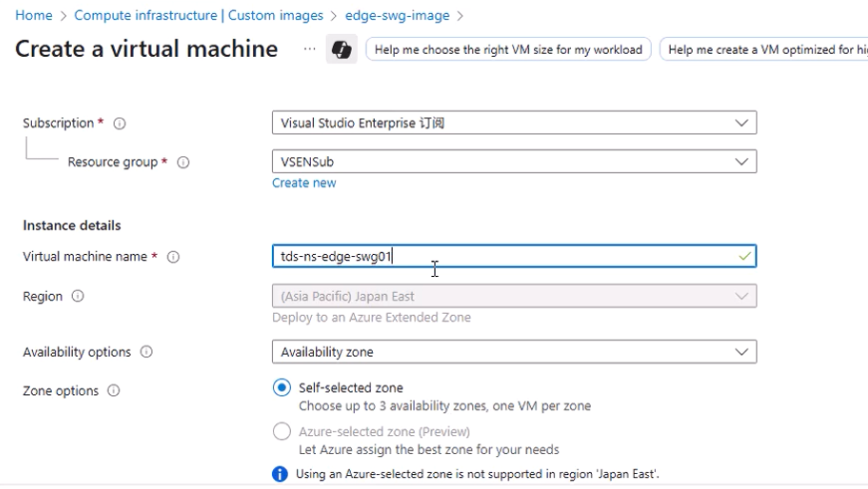Viewport: 868px width, 489px height.
Task: Click info icon next to Resource group
Action: pyautogui.click(x=183, y=162)
